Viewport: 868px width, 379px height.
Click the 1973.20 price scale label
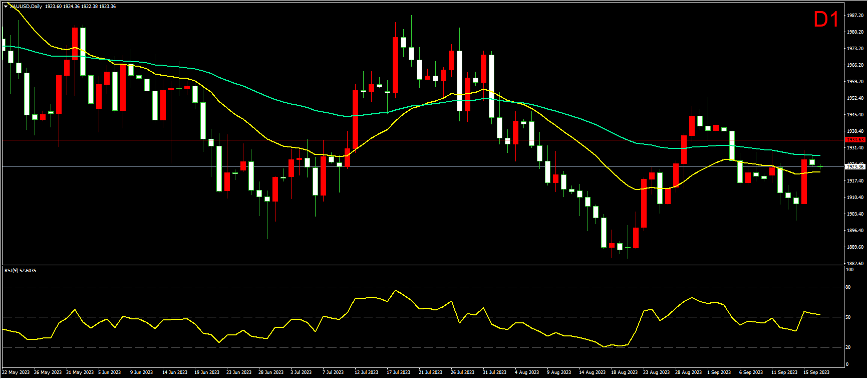[855, 49]
